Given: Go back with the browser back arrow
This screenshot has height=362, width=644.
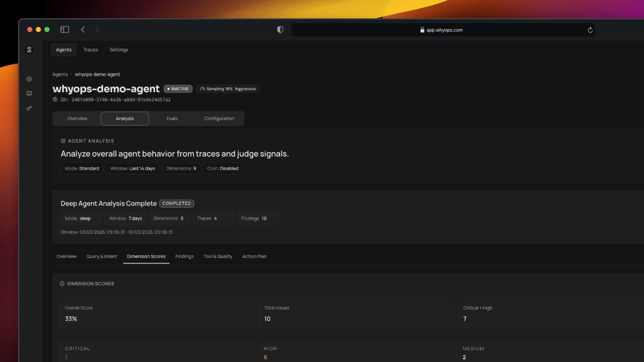Looking at the screenshot, I should [x=83, y=29].
